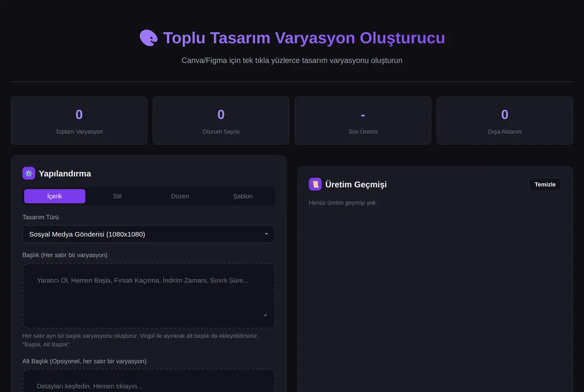Switch to the İçerik tab
This screenshot has height=392, width=584.
point(55,196)
